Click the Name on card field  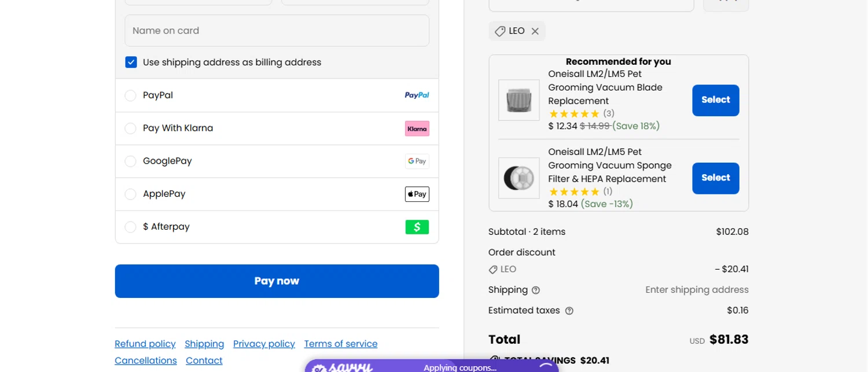(x=277, y=31)
